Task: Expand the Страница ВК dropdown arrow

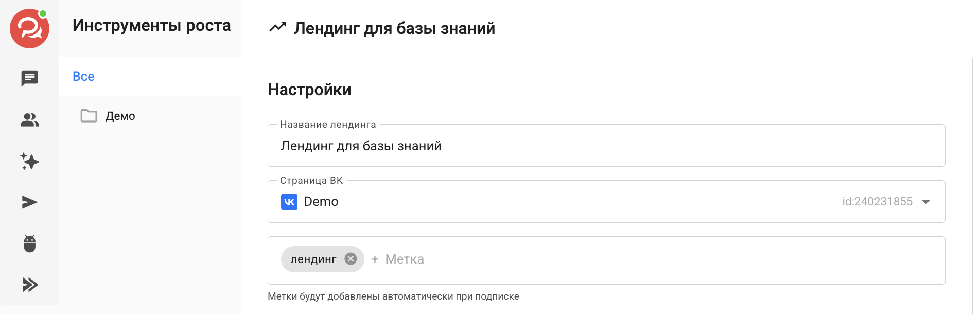Action: (x=926, y=202)
